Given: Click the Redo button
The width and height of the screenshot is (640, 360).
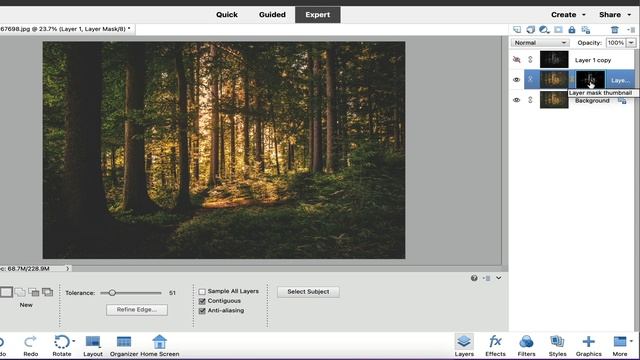Looking at the screenshot, I should [31, 346].
